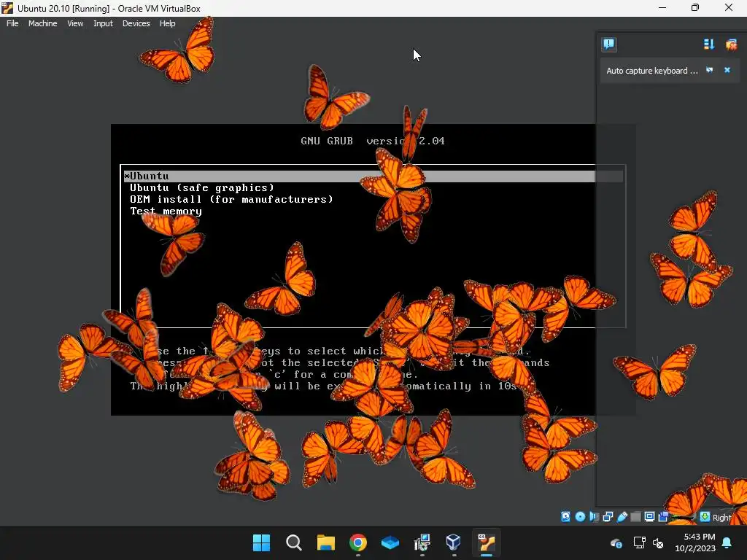Open the clock and date flyout
747x560 pixels.
[695, 542]
